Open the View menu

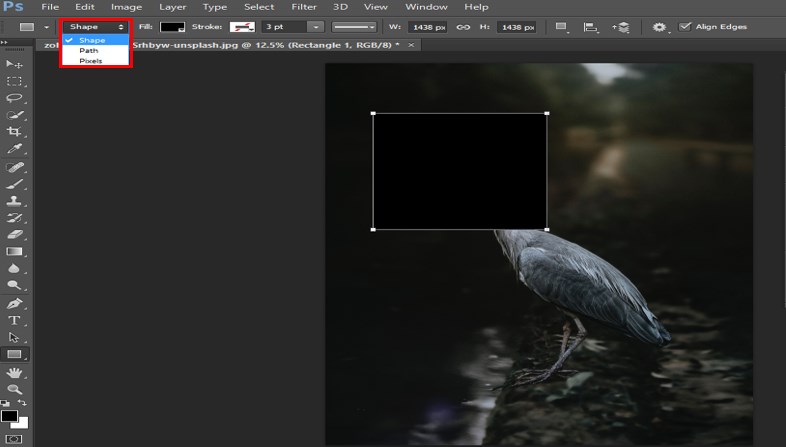[376, 7]
